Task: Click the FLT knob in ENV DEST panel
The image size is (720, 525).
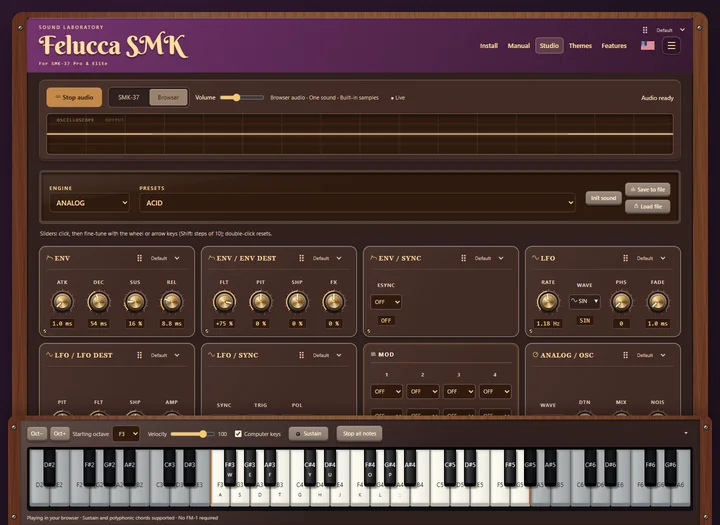Action: coord(224,302)
